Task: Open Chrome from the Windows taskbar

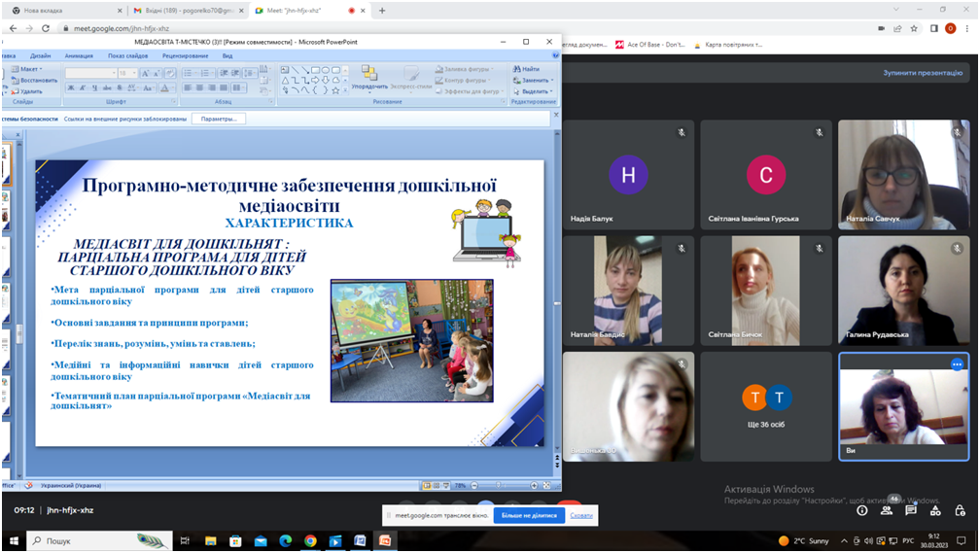Action: [x=310, y=541]
